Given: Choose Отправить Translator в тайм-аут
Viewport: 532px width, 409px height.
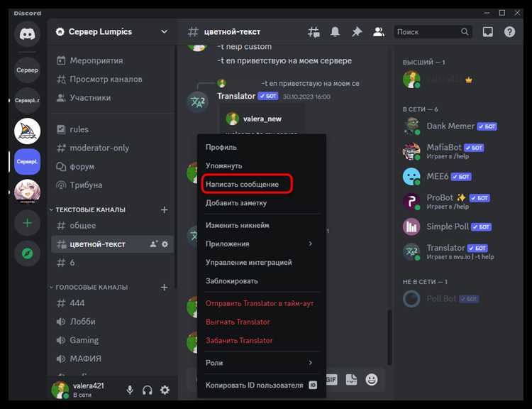Looking at the screenshot, I should point(262,303).
